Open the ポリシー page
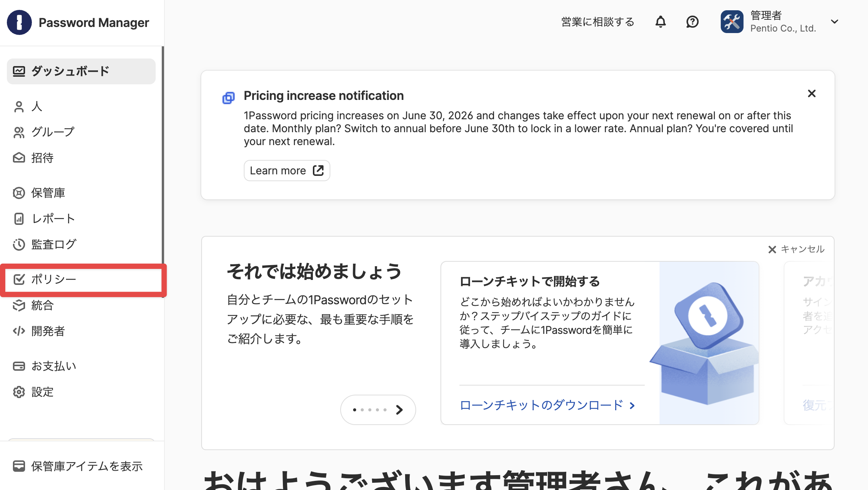 click(x=81, y=279)
